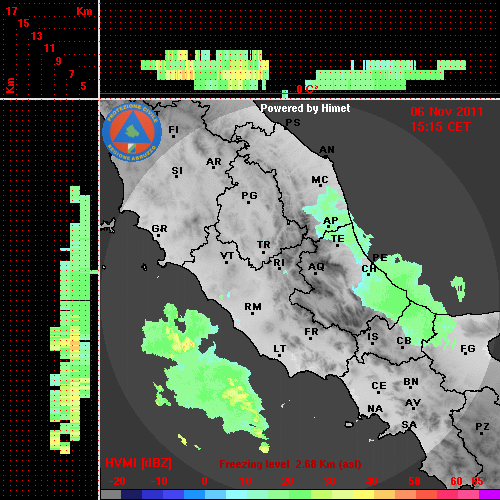The width and height of the screenshot is (500, 500).
Task: Click the 60 value on dBZ scale
Action: coord(456,481)
